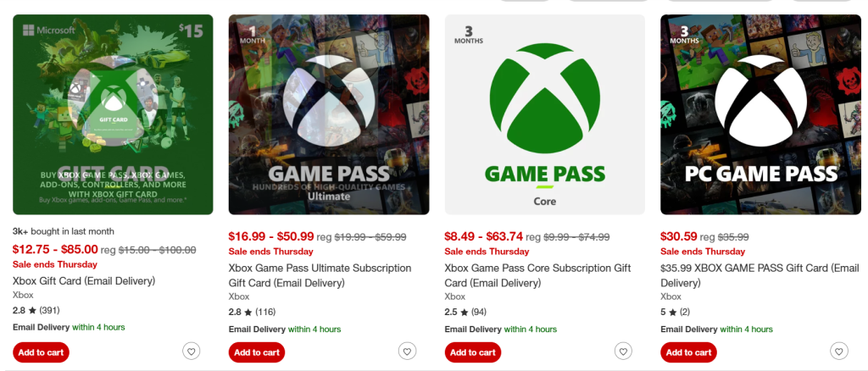The width and height of the screenshot is (868, 371).
Task: Open the $15 Xbox Gift Card image
Action: pos(113,114)
